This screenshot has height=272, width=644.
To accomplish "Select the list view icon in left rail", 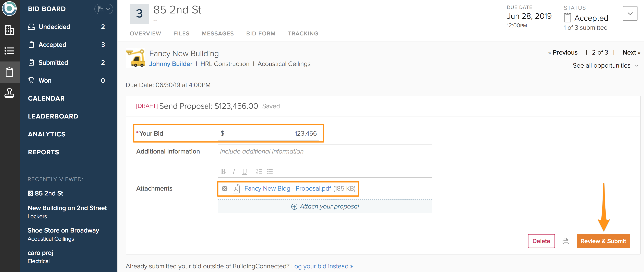I will [10, 51].
